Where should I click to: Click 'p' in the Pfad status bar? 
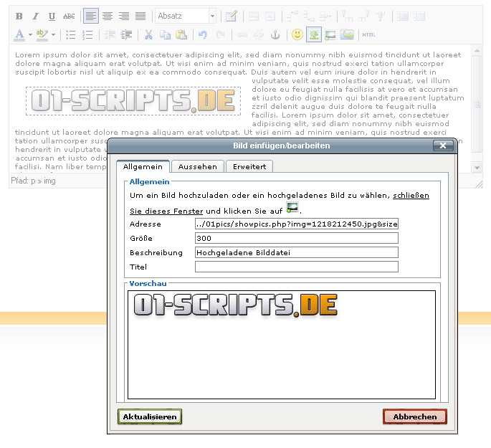click(x=33, y=181)
